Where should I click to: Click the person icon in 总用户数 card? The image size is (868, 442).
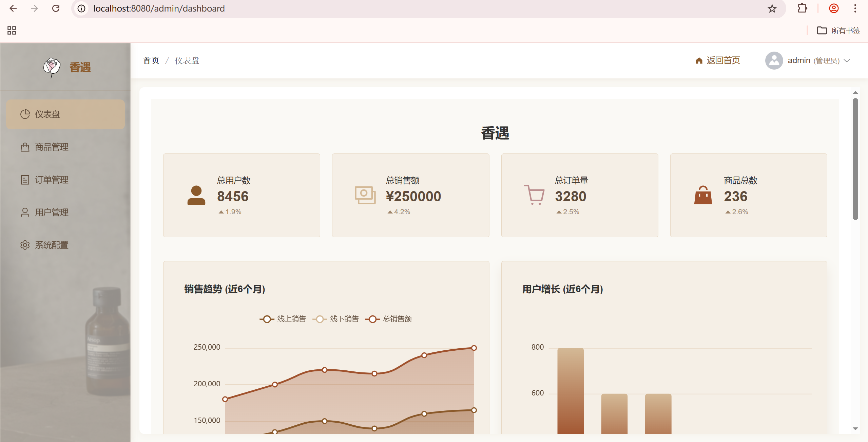point(196,195)
